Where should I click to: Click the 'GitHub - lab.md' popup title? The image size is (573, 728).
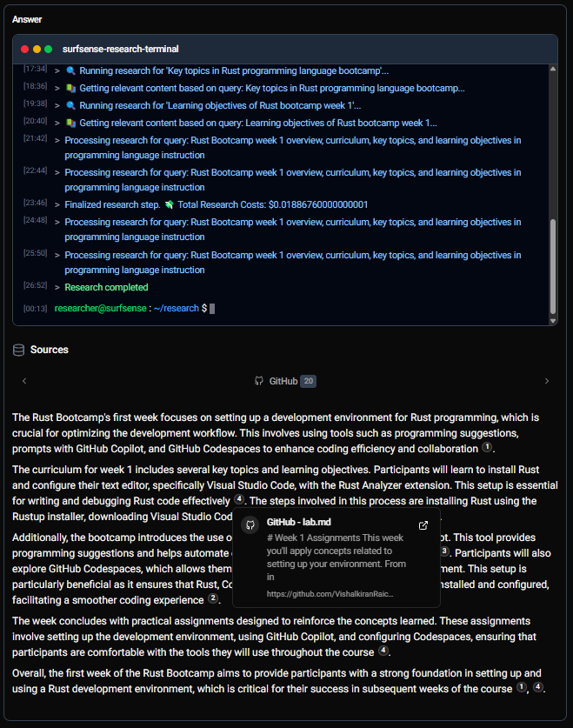point(299,523)
